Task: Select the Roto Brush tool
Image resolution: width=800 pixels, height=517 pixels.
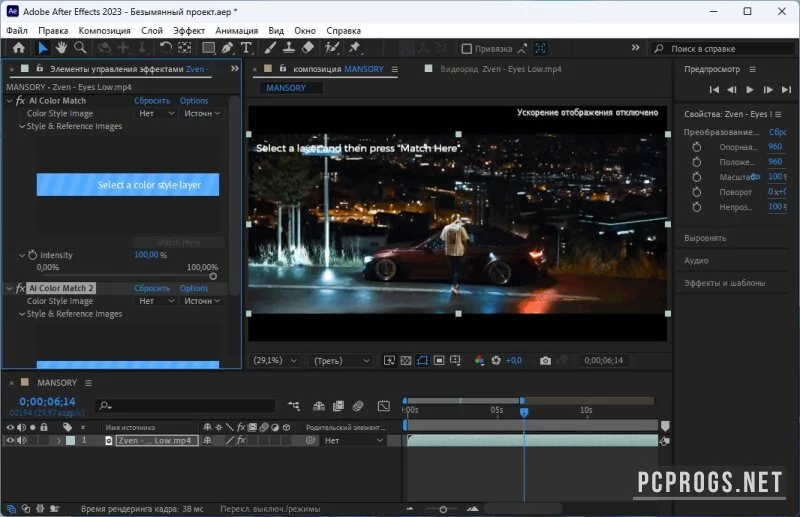Action: click(x=332, y=48)
